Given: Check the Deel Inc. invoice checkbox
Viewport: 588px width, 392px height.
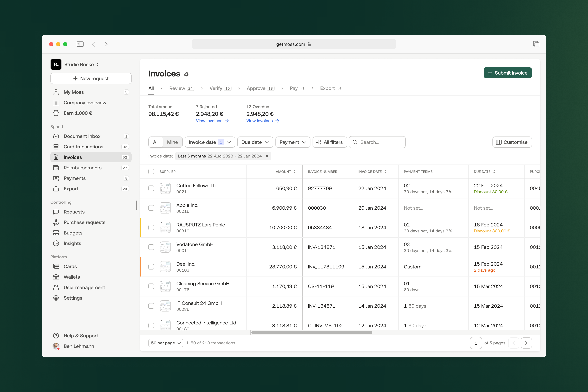Looking at the screenshot, I should click(151, 267).
